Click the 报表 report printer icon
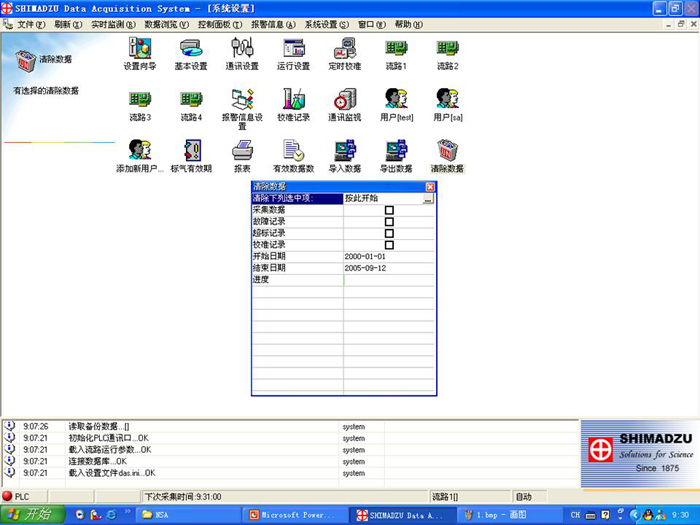This screenshot has width=700, height=525. pyautogui.click(x=242, y=151)
